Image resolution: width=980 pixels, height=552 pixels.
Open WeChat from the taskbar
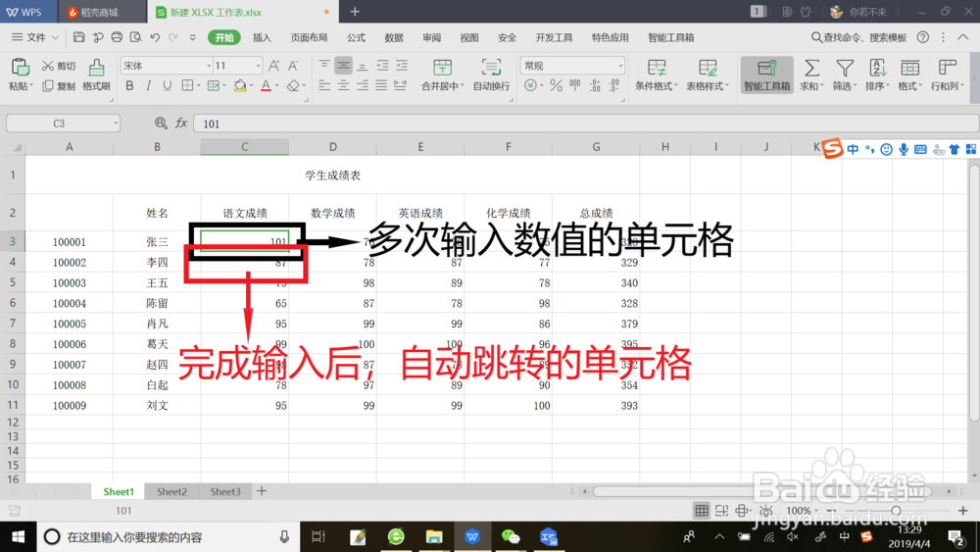pyautogui.click(x=511, y=536)
